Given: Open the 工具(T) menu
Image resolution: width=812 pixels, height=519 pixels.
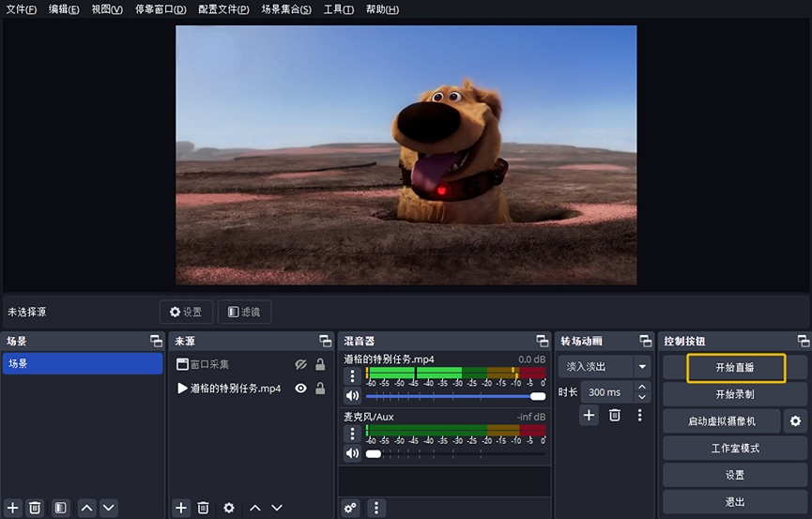Looking at the screenshot, I should pyautogui.click(x=339, y=9).
